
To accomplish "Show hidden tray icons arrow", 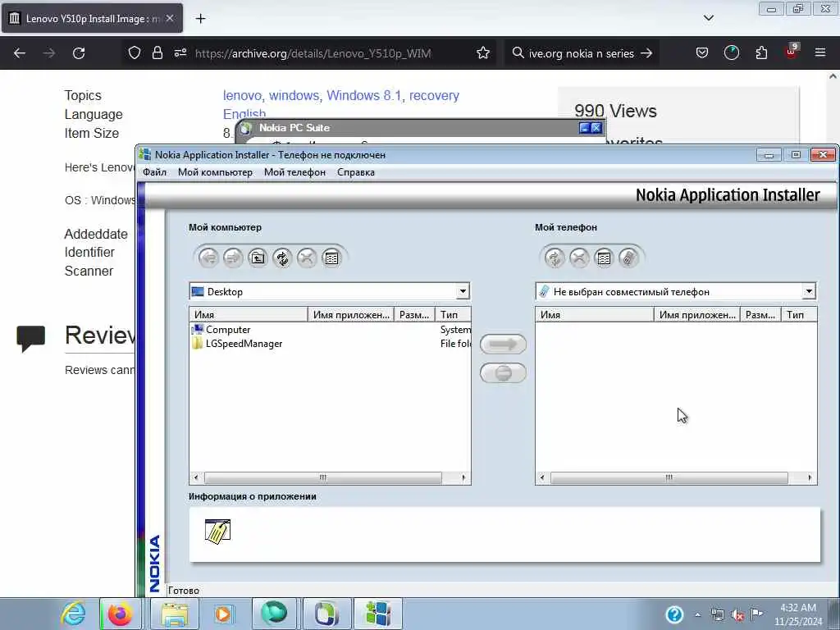I will (x=697, y=615).
